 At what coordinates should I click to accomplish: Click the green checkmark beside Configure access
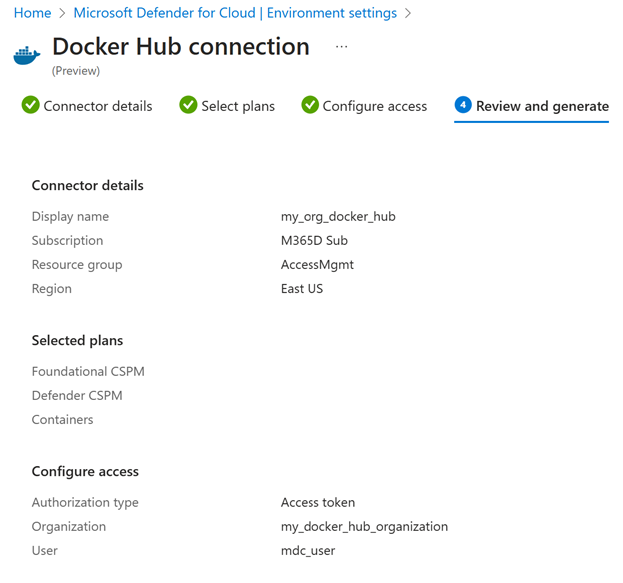[310, 105]
